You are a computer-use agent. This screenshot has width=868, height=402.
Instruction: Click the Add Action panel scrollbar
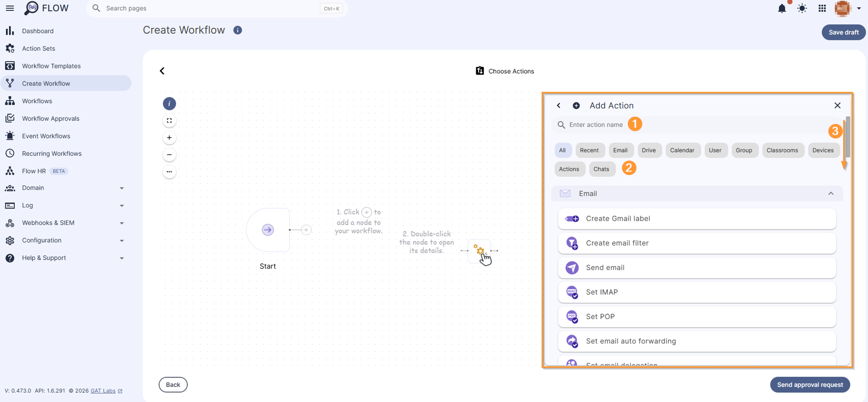click(848, 137)
